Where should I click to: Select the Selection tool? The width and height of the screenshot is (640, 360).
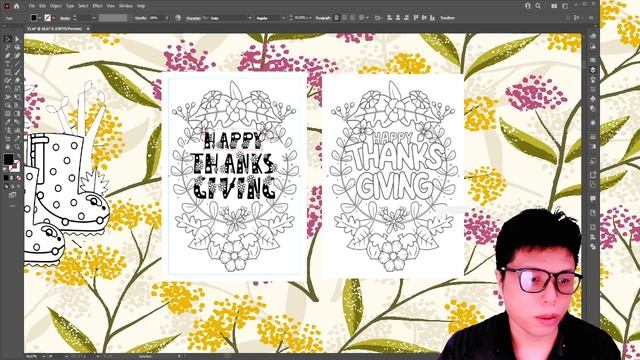[7, 39]
